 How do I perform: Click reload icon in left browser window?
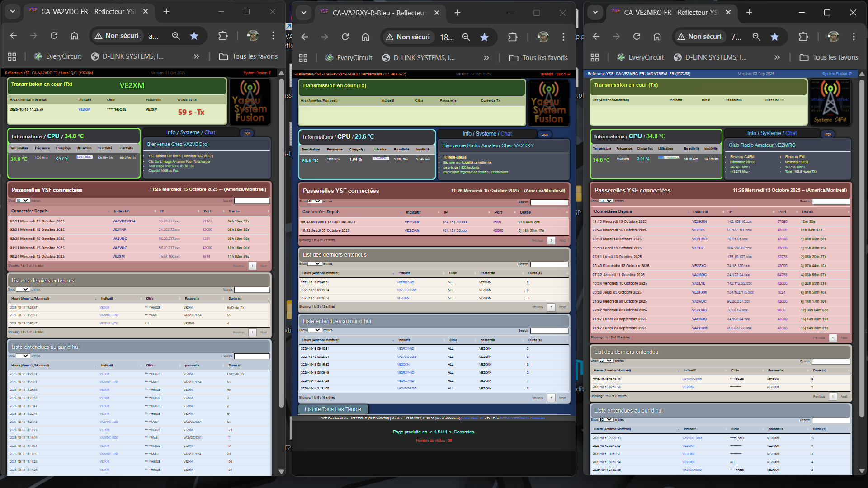(54, 36)
